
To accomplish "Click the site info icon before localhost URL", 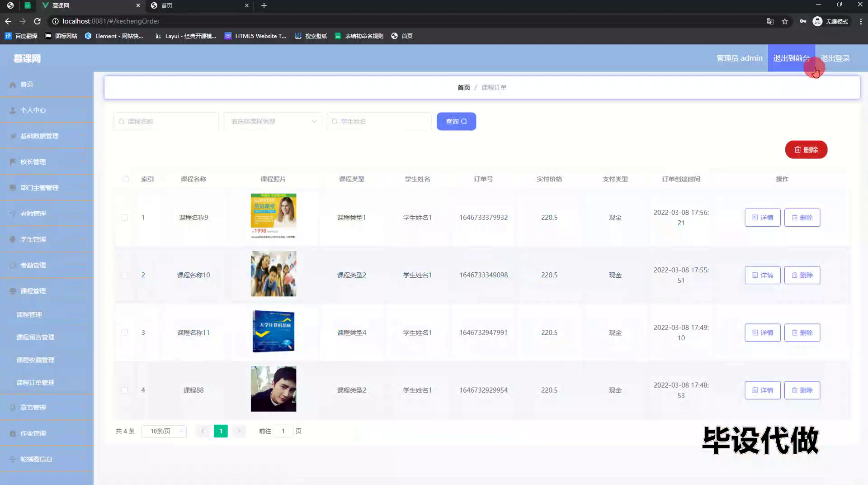I will coord(55,21).
